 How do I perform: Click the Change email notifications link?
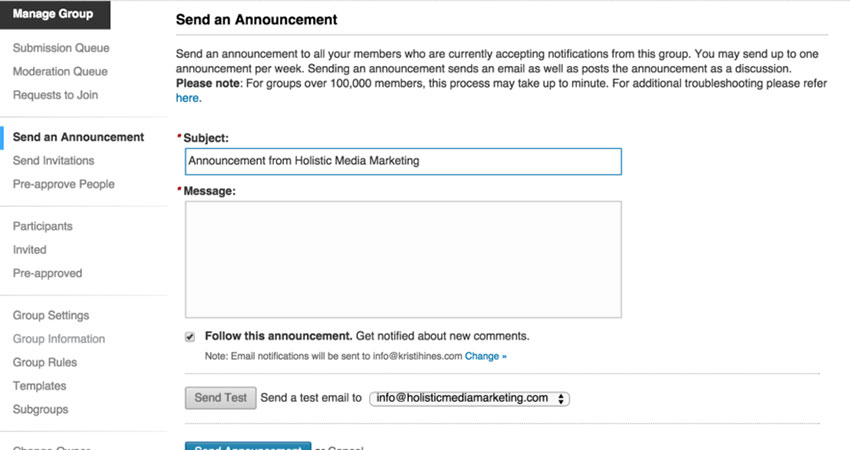[486, 356]
